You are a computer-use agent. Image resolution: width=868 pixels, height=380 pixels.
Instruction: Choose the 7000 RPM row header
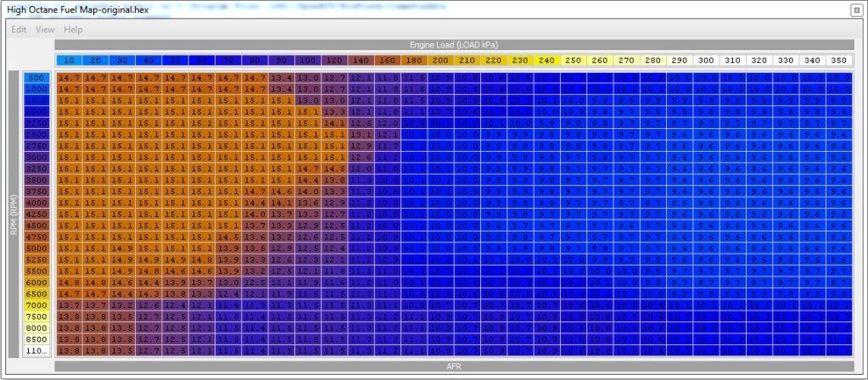coord(36,305)
